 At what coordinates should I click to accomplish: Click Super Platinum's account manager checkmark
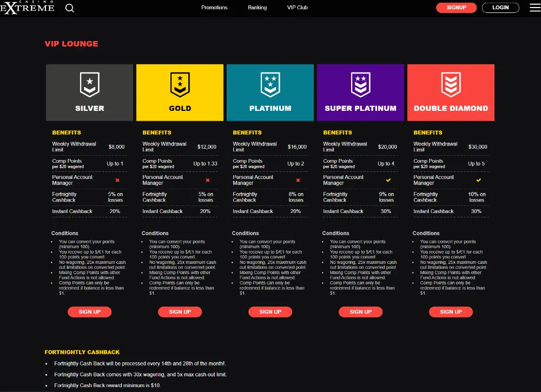(x=388, y=180)
